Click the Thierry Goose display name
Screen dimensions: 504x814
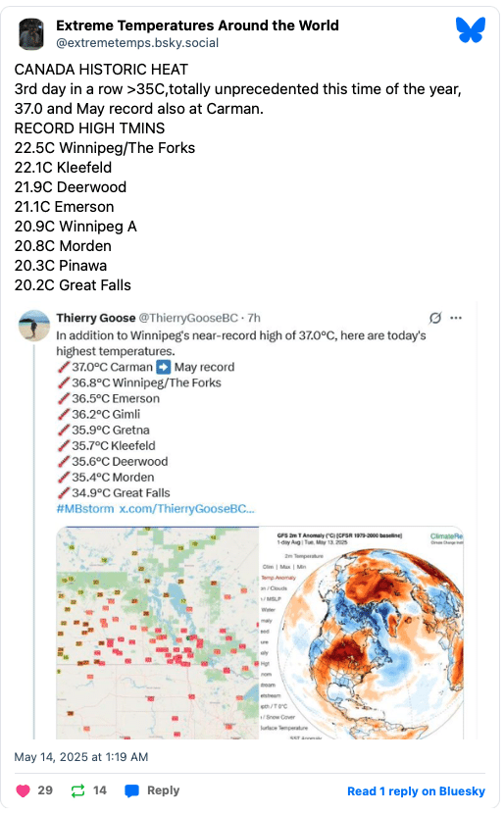pos(95,318)
